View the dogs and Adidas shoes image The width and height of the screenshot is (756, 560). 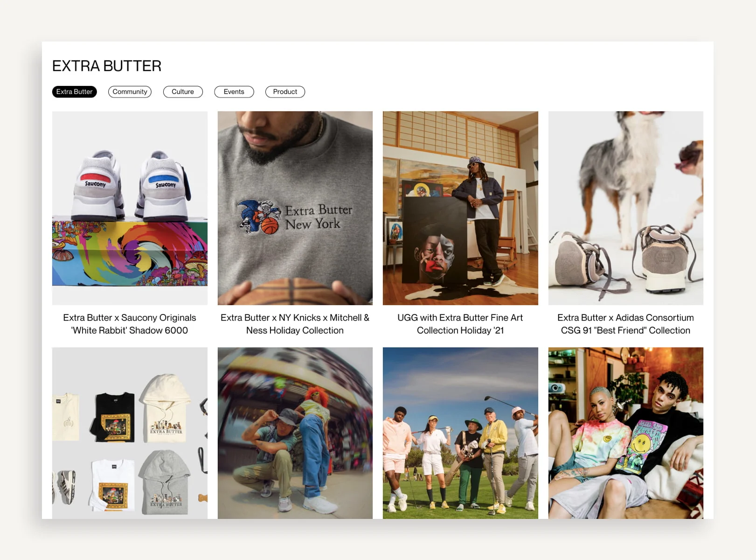pyautogui.click(x=626, y=208)
